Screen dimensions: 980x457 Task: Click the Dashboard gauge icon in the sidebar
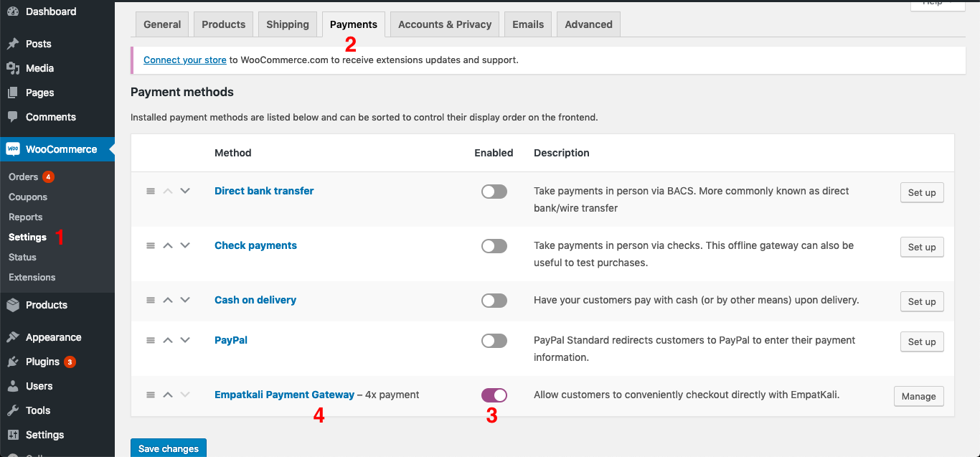13,11
